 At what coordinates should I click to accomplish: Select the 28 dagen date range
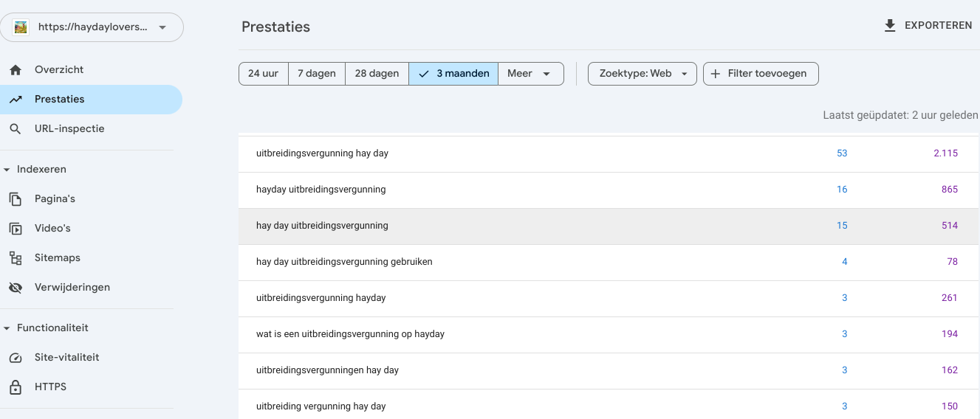pos(377,74)
